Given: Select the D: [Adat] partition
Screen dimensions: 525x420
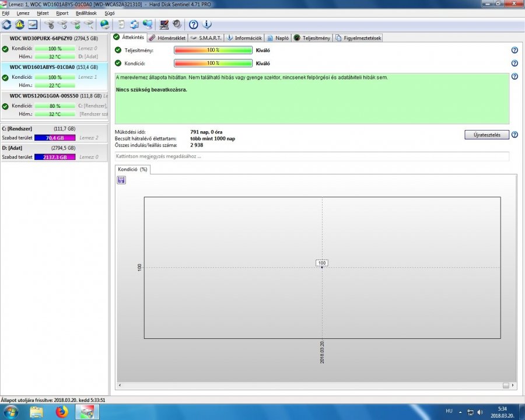Looking at the screenshot, I should pyautogui.click(x=54, y=153).
